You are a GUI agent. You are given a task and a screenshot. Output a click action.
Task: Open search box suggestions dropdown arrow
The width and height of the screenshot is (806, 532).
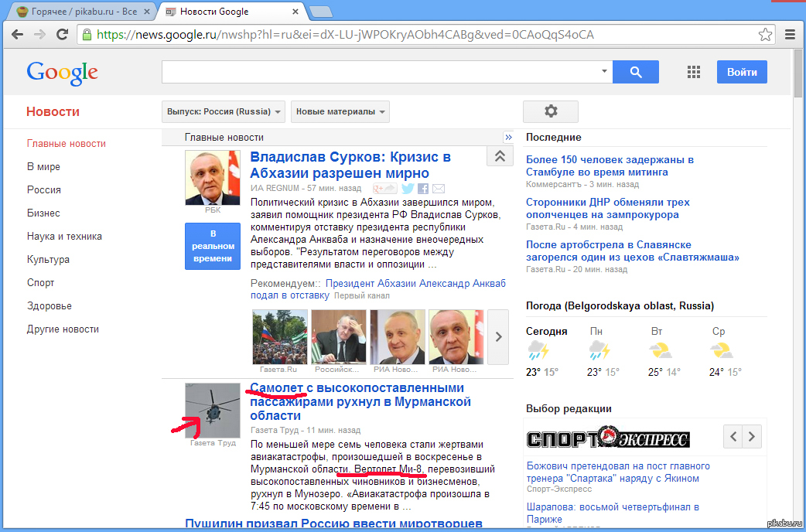604,72
